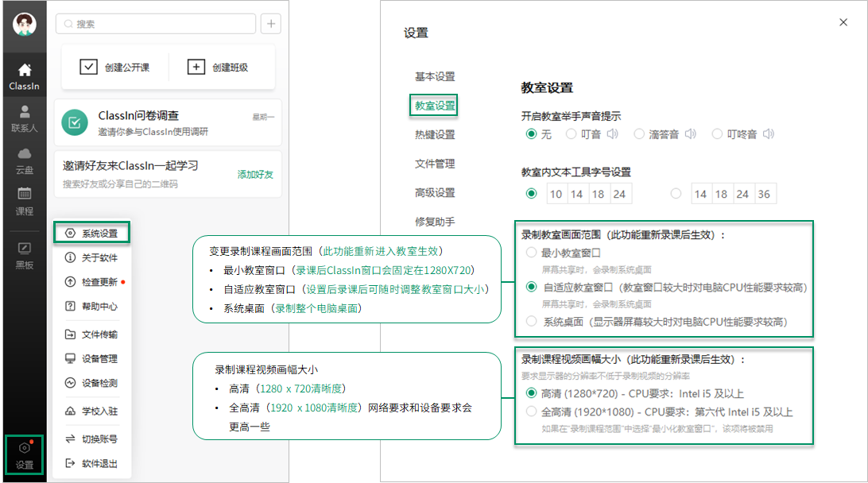Screen dimensions: 868x483
Task: Select 设备检测 in the menu
Action: click(91, 383)
